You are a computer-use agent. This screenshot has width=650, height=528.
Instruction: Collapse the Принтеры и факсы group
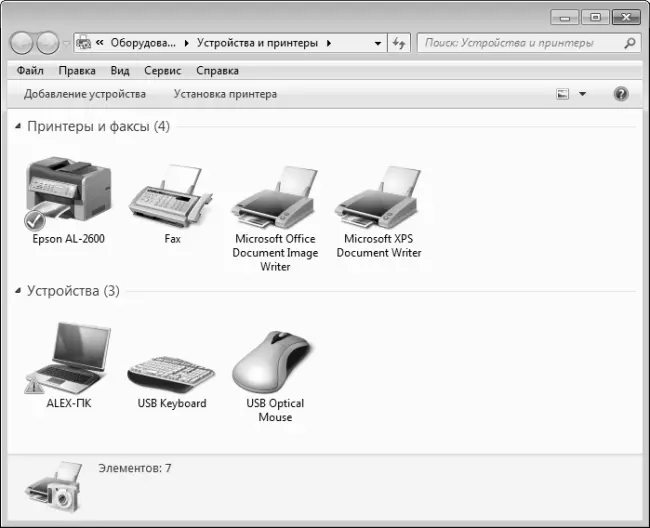18,126
